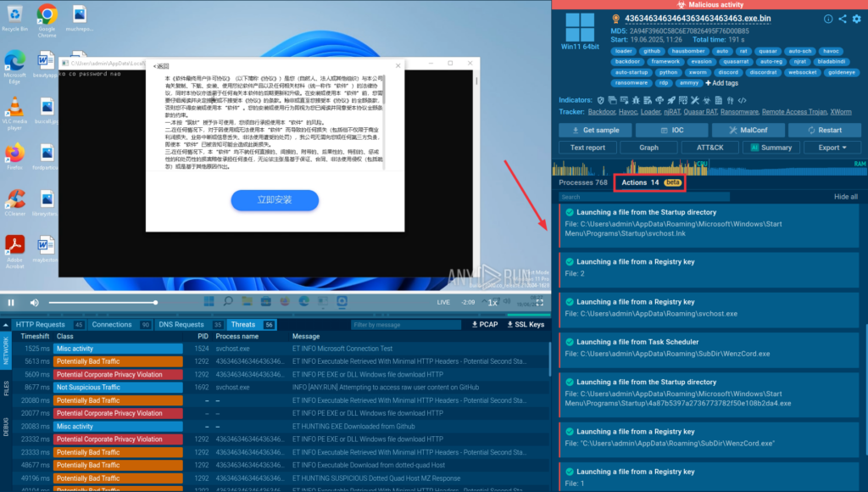Click the stacked windows indicator icon
The width and height of the screenshot is (868, 492).
click(x=612, y=100)
